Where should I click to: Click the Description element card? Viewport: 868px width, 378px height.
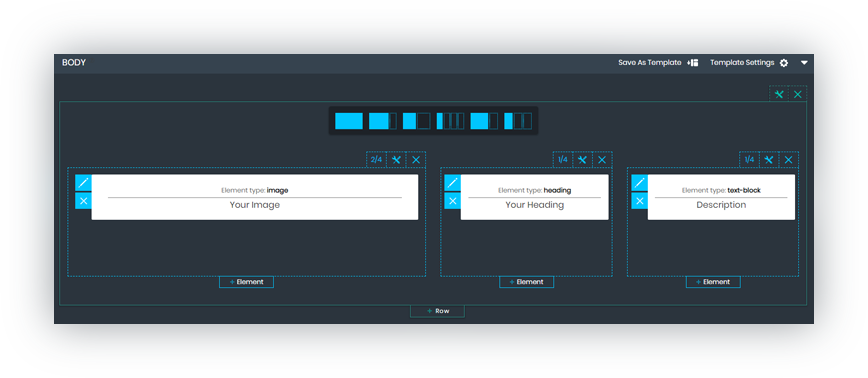click(721, 197)
